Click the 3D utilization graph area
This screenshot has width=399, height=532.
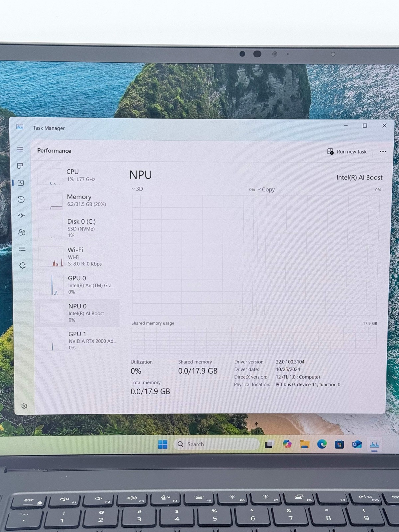click(x=193, y=255)
